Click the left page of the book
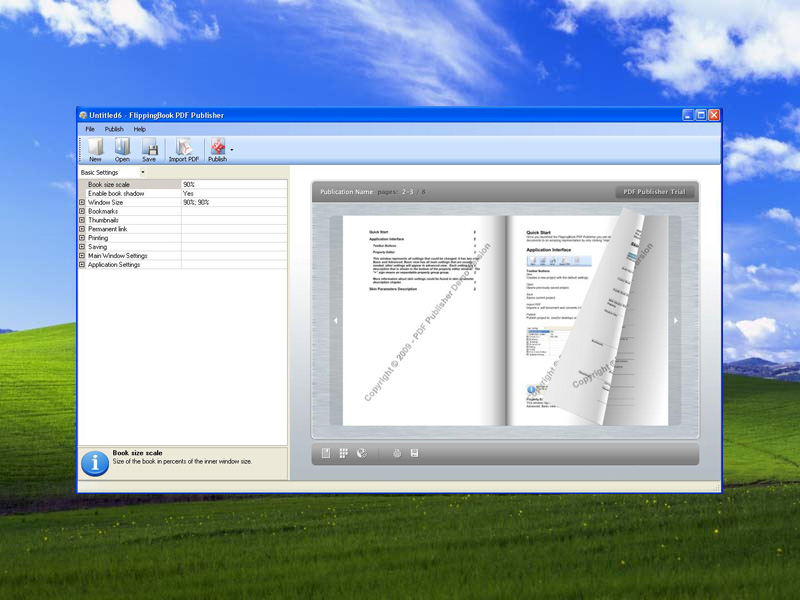800x600 pixels. 424,320
